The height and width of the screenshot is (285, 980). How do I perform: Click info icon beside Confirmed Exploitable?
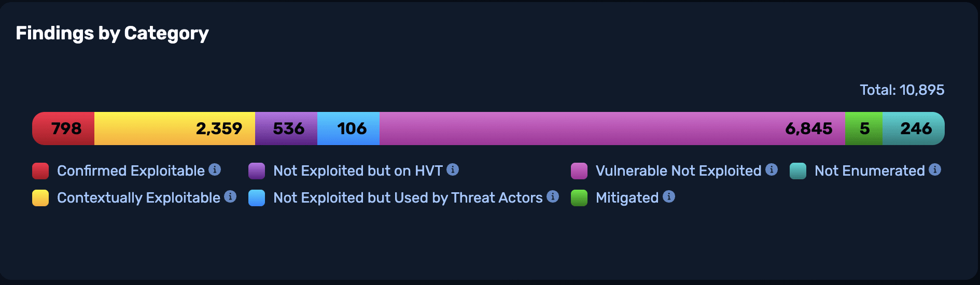(215, 169)
